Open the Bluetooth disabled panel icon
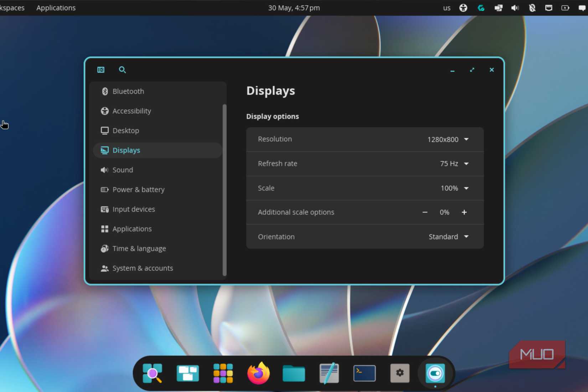The image size is (588, 392). 532,8
